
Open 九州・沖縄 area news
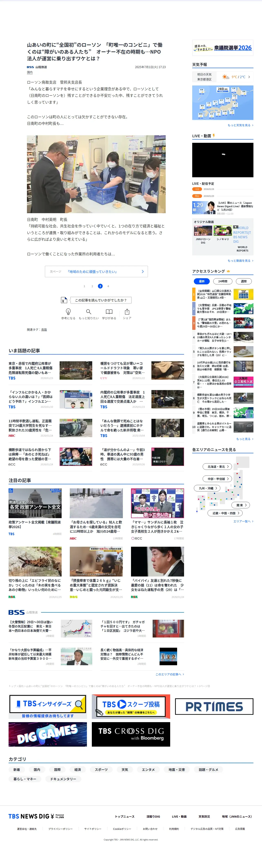207,488
